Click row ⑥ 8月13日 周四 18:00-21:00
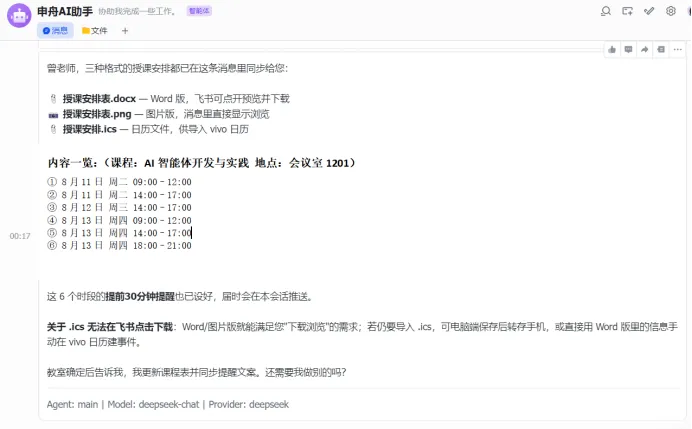Viewport: 692px width, 429px height. pos(119,245)
